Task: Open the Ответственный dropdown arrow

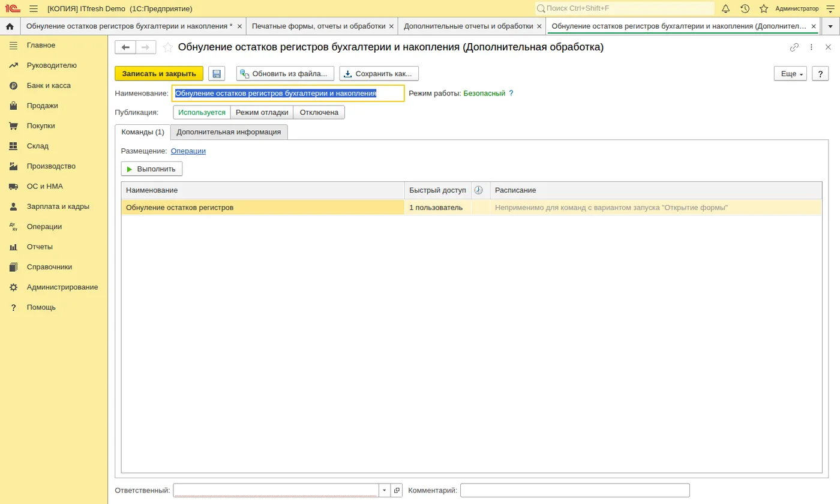Action: tap(385, 490)
